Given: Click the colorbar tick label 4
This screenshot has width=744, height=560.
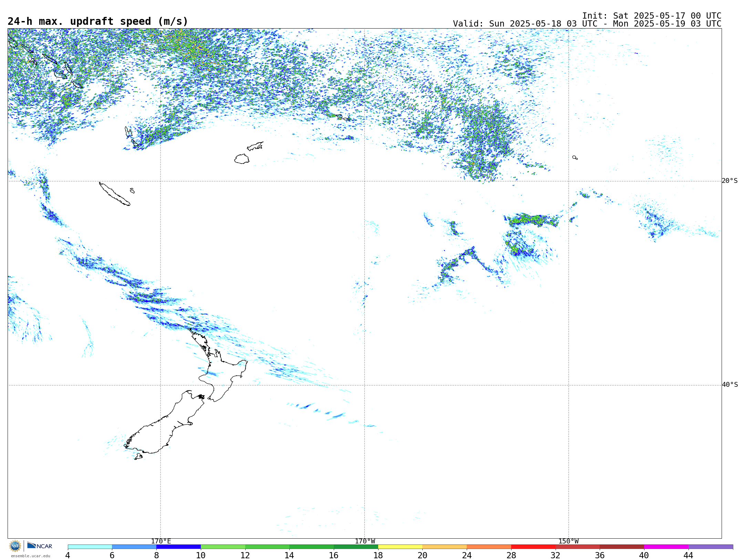Looking at the screenshot, I should [68, 556].
